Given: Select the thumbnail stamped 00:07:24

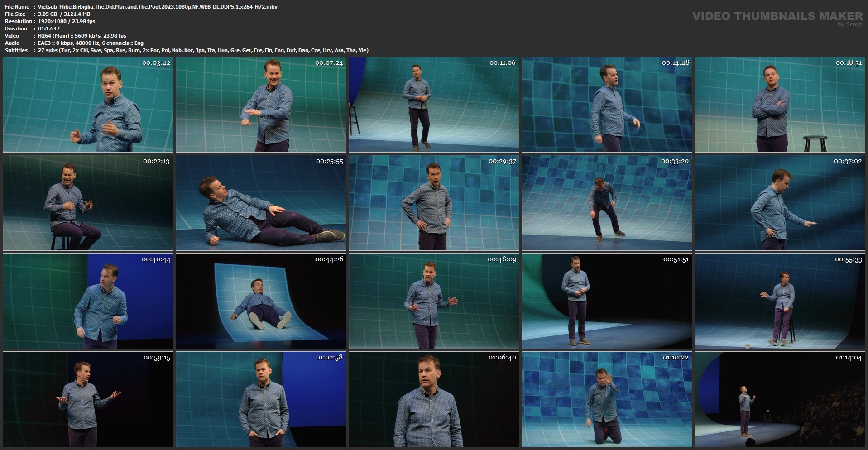Looking at the screenshot, I should click(x=261, y=105).
